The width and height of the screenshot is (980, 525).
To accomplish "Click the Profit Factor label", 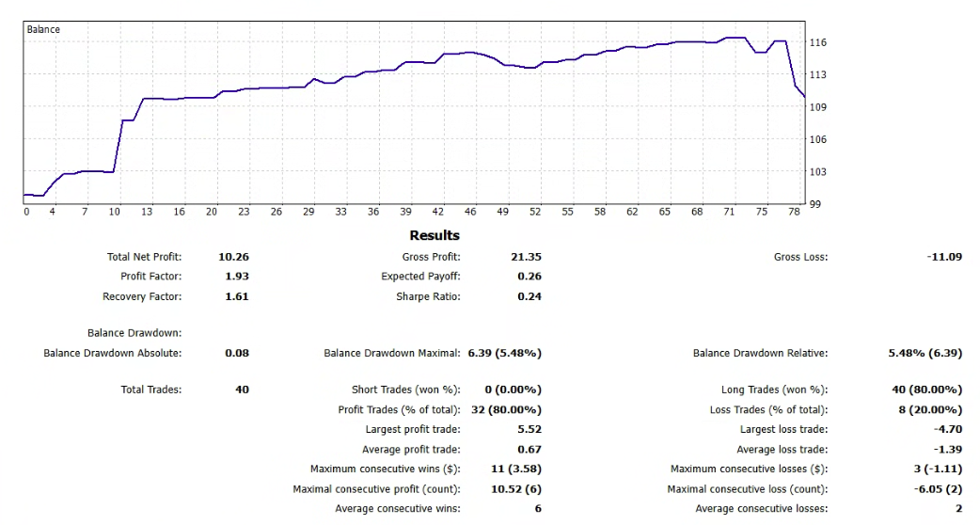I will pyautogui.click(x=150, y=277).
